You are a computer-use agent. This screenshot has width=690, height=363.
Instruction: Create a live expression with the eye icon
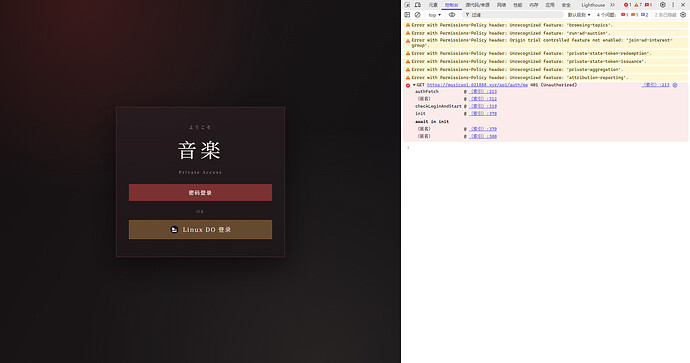pyautogui.click(x=452, y=15)
